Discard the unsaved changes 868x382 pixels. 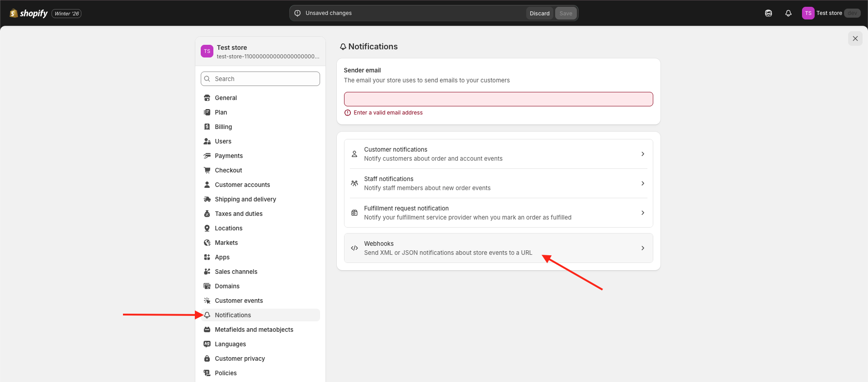[539, 13]
